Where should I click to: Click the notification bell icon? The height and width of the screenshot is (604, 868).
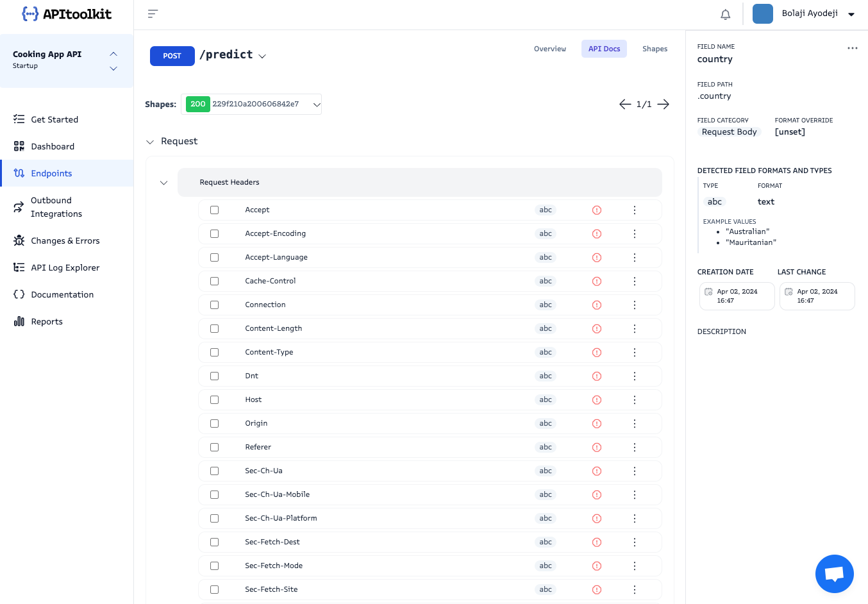pos(725,13)
